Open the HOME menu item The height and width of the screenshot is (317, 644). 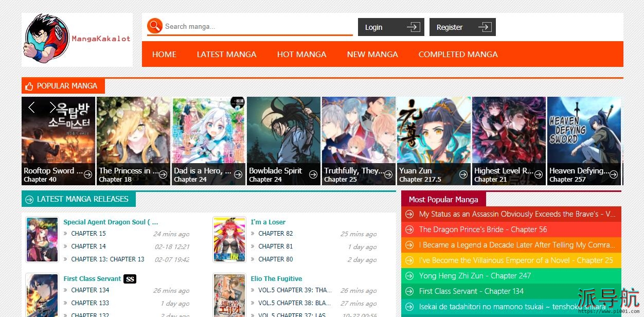pyautogui.click(x=164, y=54)
